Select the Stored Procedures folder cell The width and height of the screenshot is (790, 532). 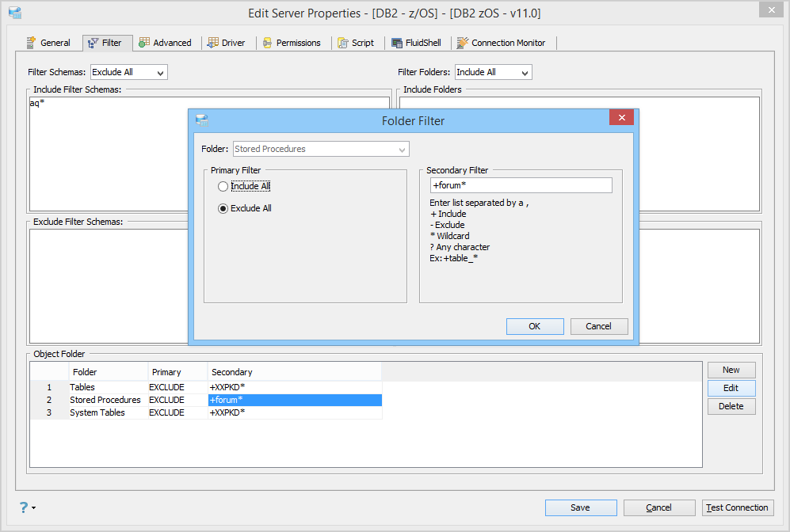click(109, 400)
